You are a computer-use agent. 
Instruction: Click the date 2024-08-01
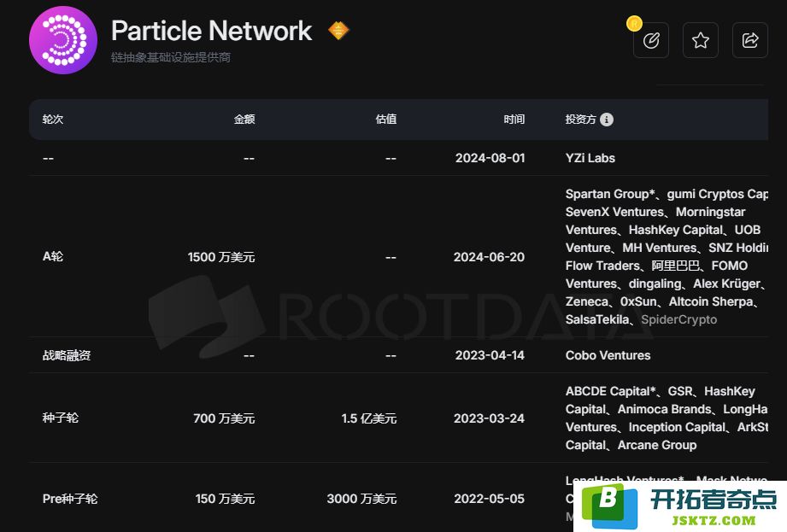(x=490, y=158)
